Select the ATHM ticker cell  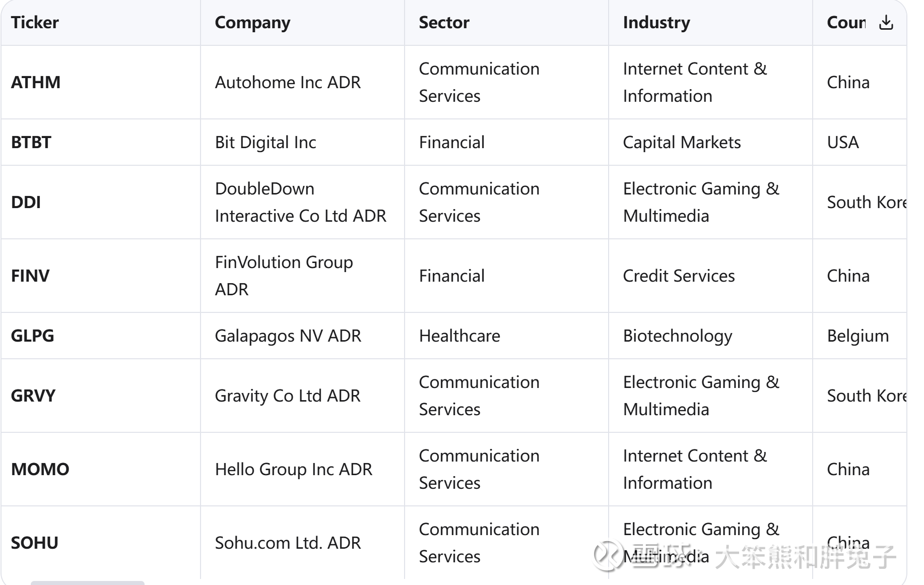pos(36,82)
